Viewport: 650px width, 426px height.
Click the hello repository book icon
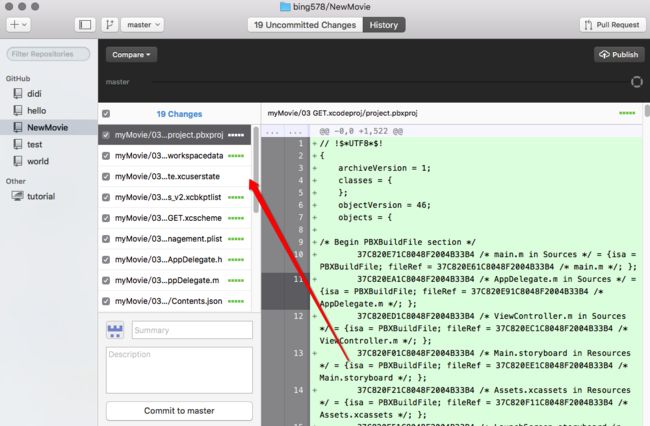tap(17, 111)
